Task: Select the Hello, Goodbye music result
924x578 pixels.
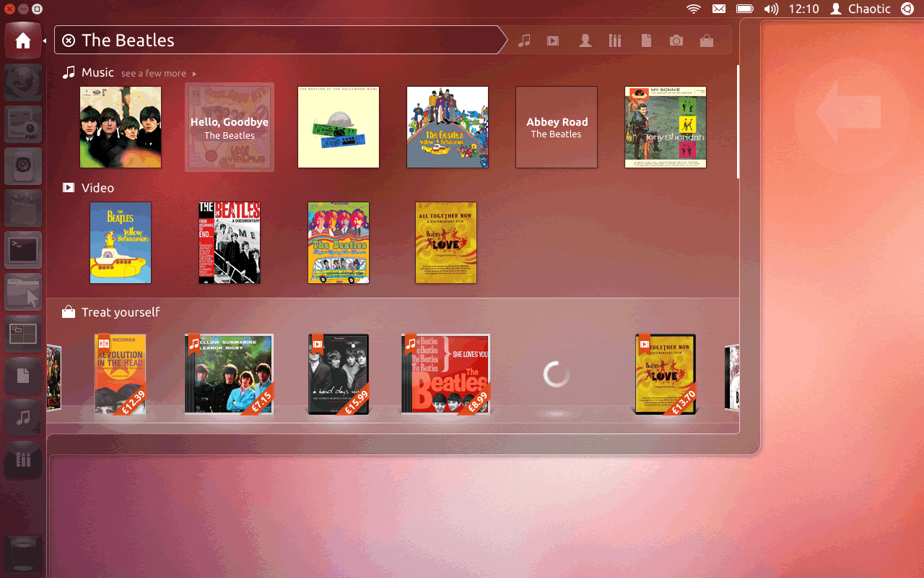Action: 230,127
